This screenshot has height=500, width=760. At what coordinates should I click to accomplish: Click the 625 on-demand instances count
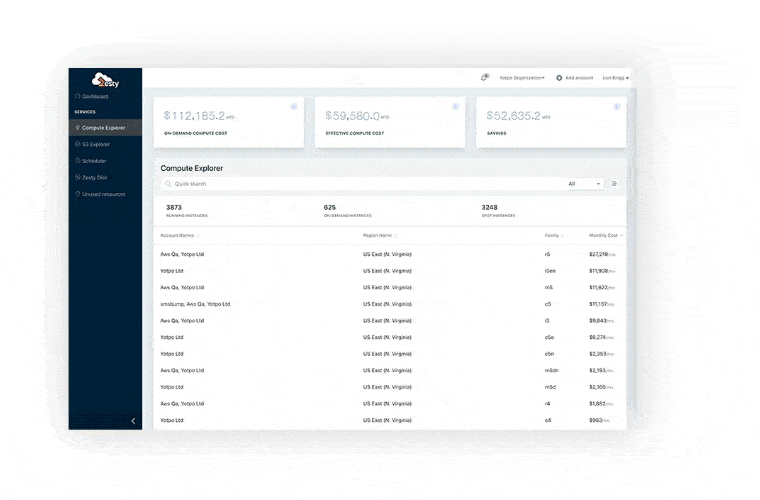pyautogui.click(x=330, y=207)
